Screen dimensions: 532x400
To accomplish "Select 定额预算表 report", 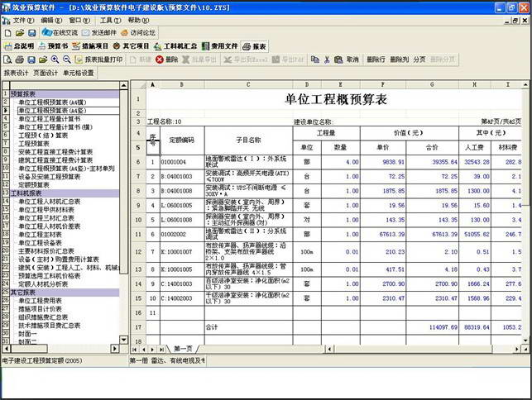I will coord(34,185).
